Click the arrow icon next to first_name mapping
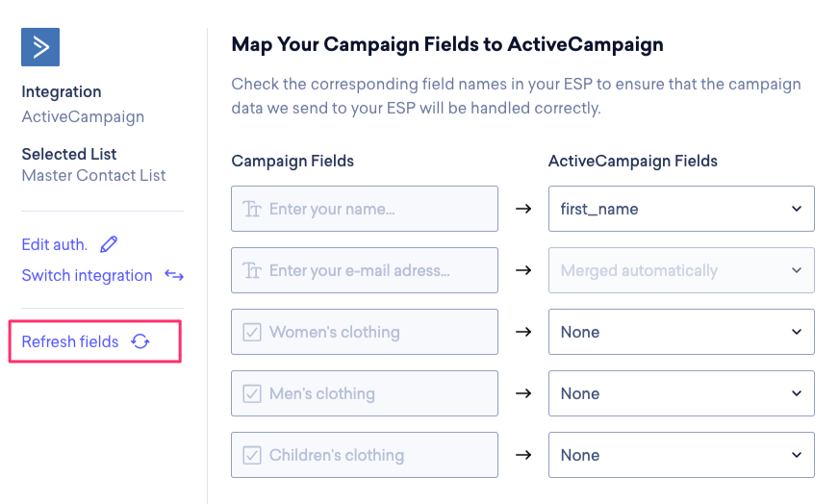The height and width of the screenshot is (504, 839). pos(523,209)
